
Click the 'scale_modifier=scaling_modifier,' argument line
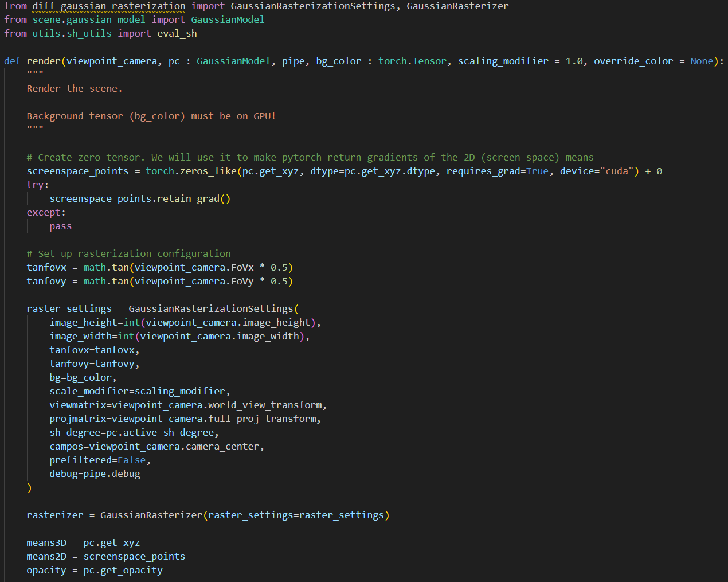(140, 392)
